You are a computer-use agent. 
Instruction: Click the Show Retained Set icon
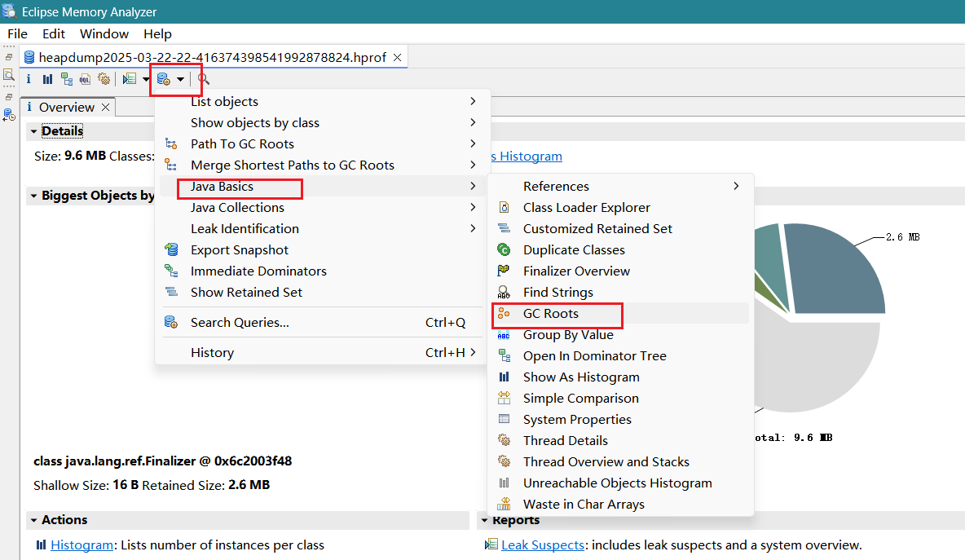(x=171, y=293)
